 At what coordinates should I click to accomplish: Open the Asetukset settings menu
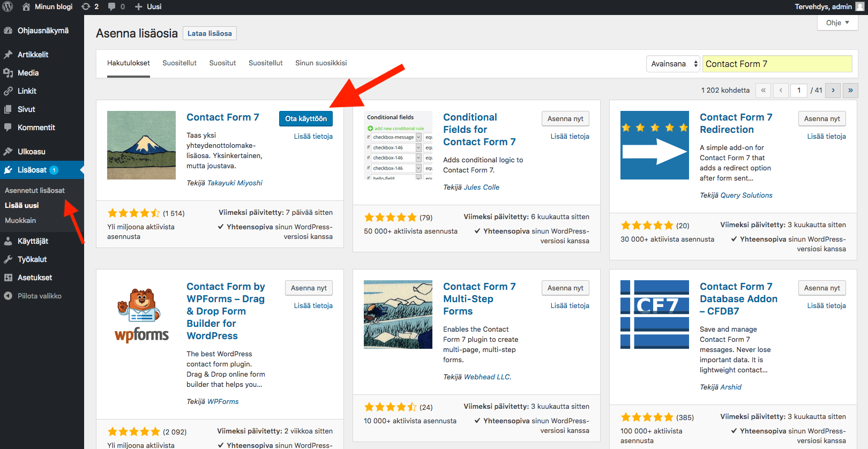[42, 278]
